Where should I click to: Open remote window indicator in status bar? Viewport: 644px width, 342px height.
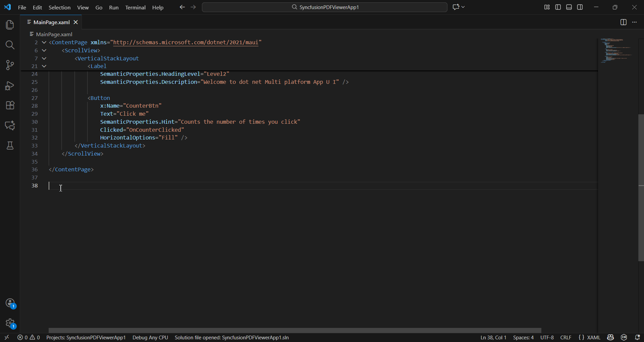[x=7, y=337]
